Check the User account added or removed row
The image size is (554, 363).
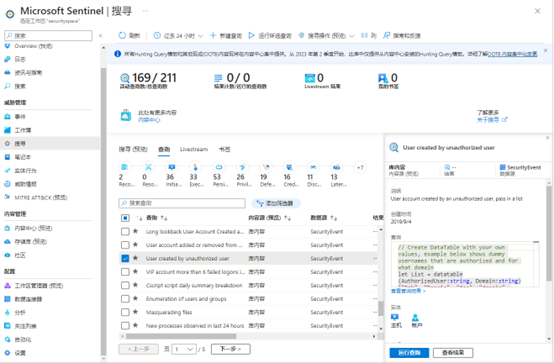125,245
